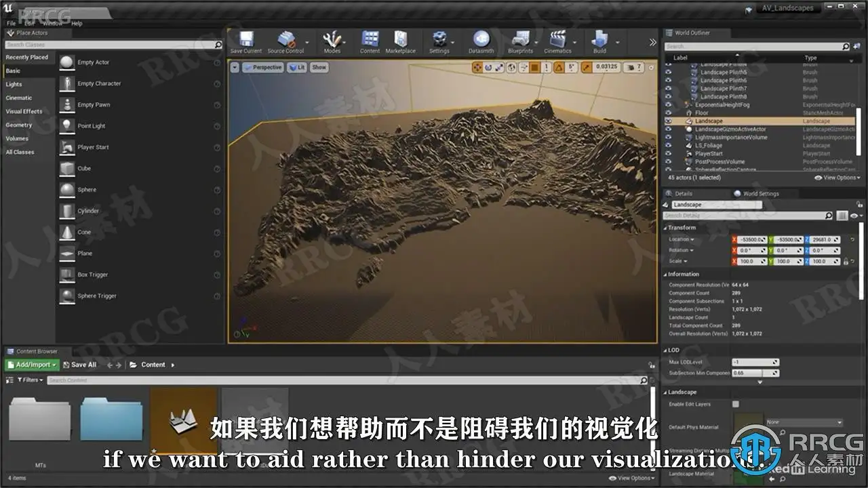Click Save All in the Content Browser
Viewport: 868px width, 488px height.
point(79,365)
